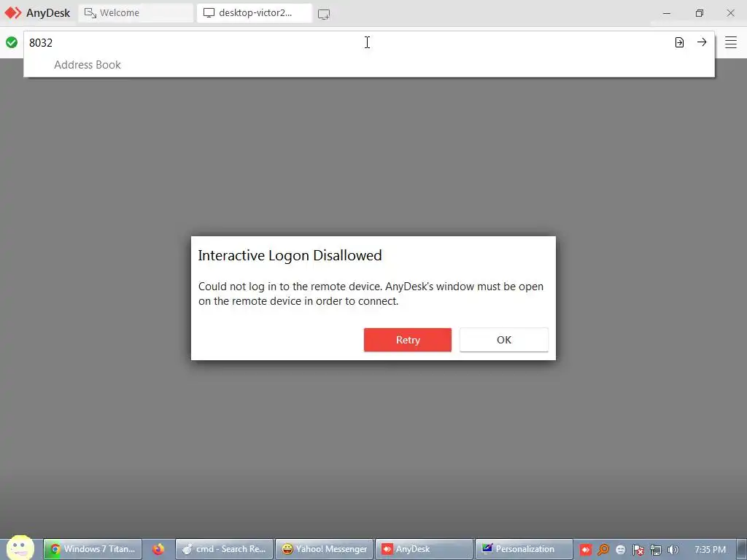Open the network tray icon
The image size is (747, 560).
tap(656, 550)
